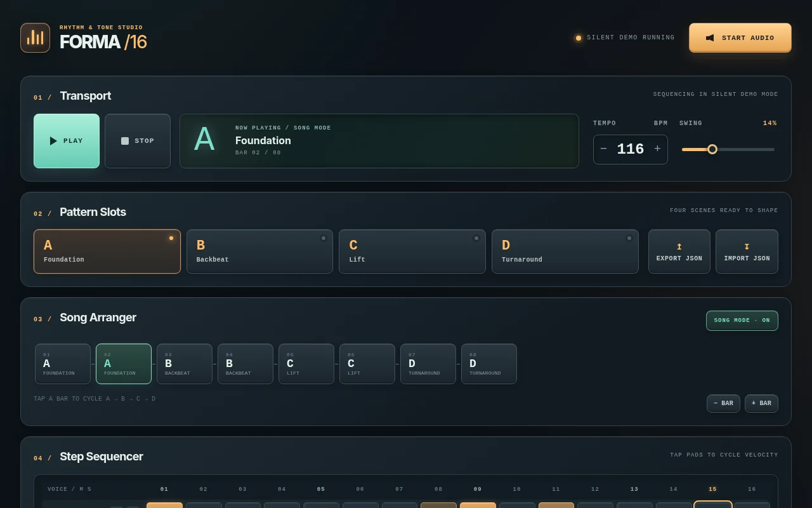Select pattern slot B Backbeat

point(259,251)
